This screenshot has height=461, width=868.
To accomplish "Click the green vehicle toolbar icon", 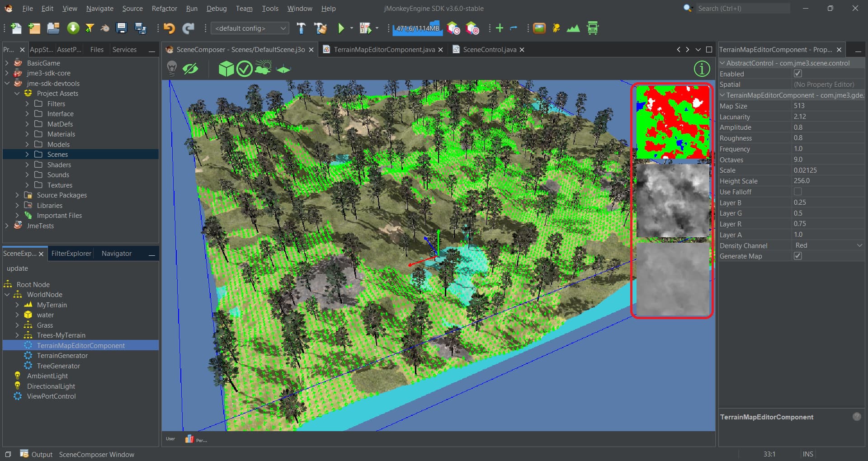I will coord(593,28).
